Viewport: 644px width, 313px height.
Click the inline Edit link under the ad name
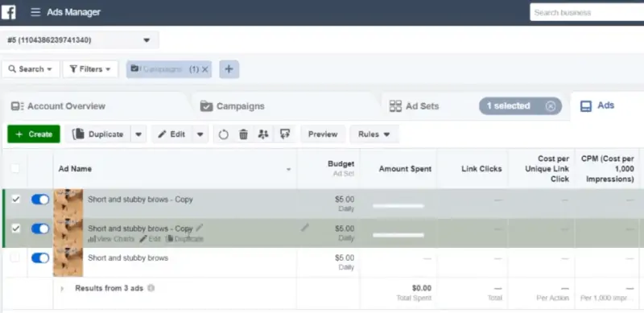150,239
